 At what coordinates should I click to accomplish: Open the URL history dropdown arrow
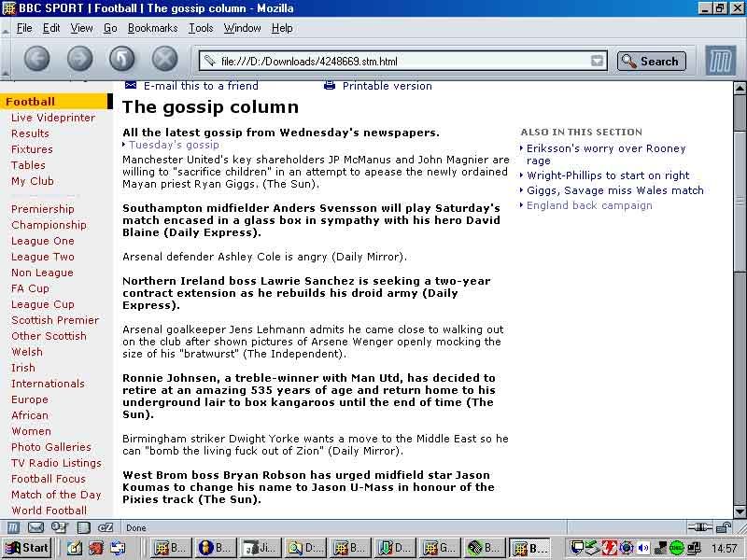point(597,61)
